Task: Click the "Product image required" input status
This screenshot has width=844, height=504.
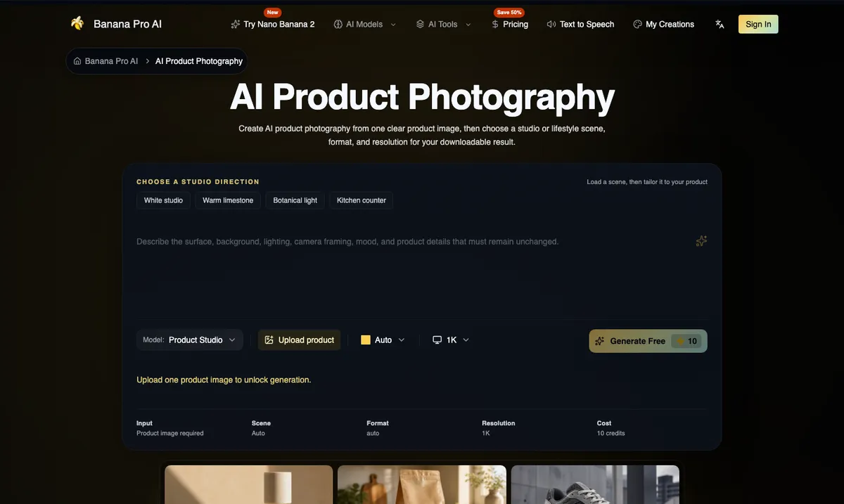Action: click(x=170, y=434)
